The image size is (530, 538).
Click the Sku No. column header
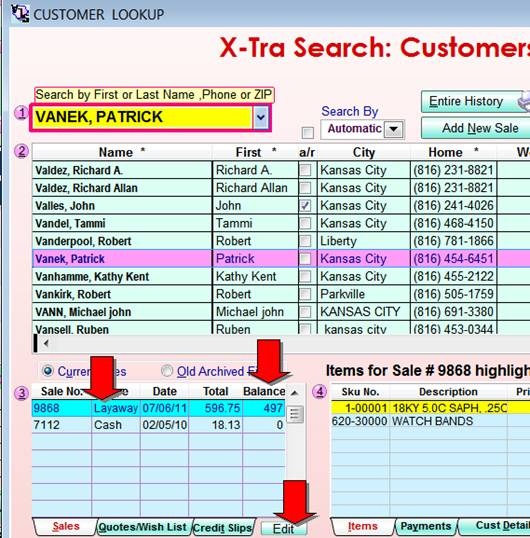(x=360, y=391)
